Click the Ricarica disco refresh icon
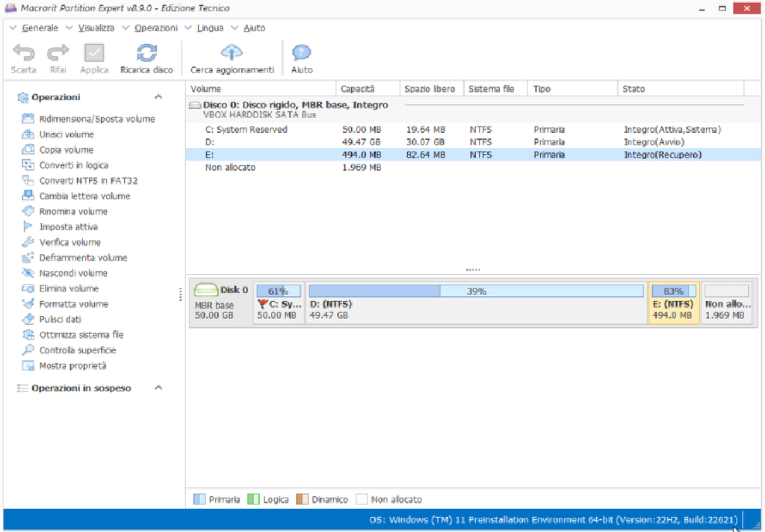The width and height of the screenshot is (765, 532). point(146,53)
